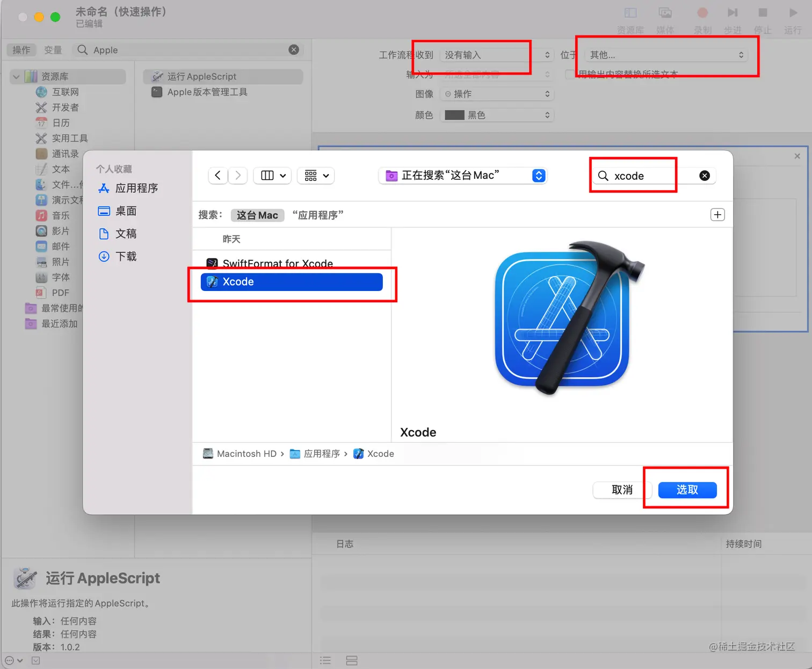Click 应用程序 folder in the path bar

pyautogui.click(x=315, y=454)
